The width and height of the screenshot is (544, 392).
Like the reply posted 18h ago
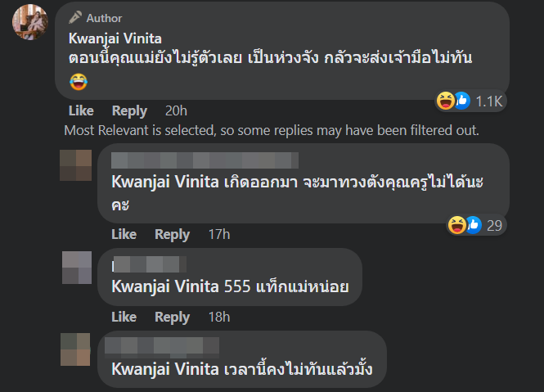click(x=124, y=317)
